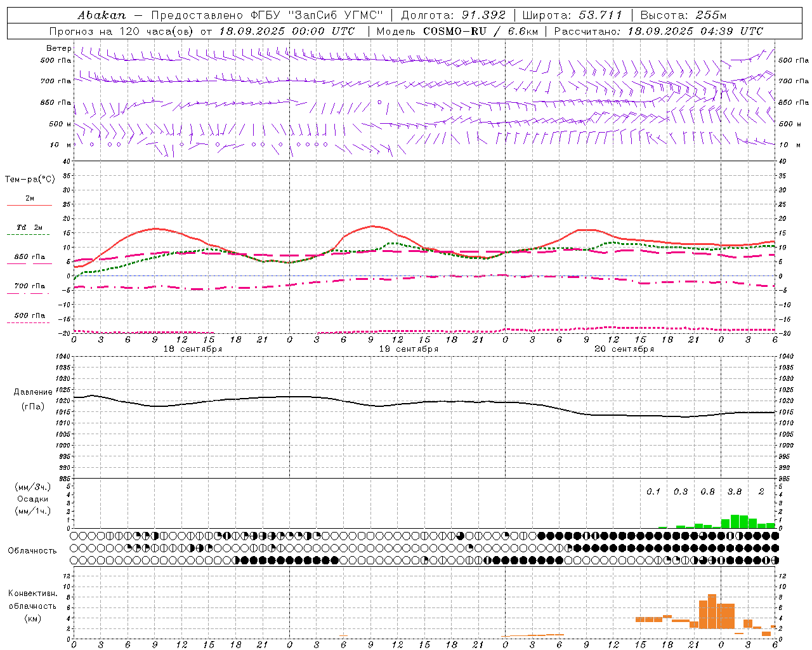The width and height of the screenshot is (812, 650).
Task: Select "850 гПа" in the temperature legend
Action: (30, 257)
